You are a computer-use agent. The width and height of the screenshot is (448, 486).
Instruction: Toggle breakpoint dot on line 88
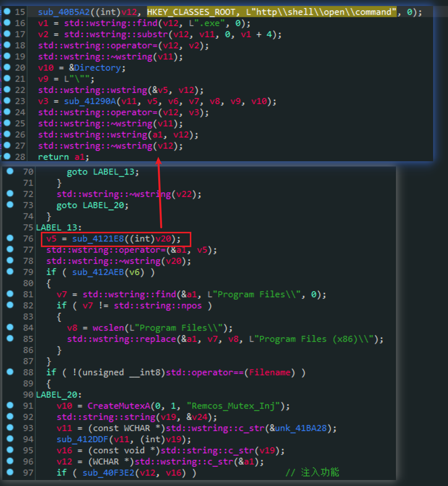click(x=10, y=372)
